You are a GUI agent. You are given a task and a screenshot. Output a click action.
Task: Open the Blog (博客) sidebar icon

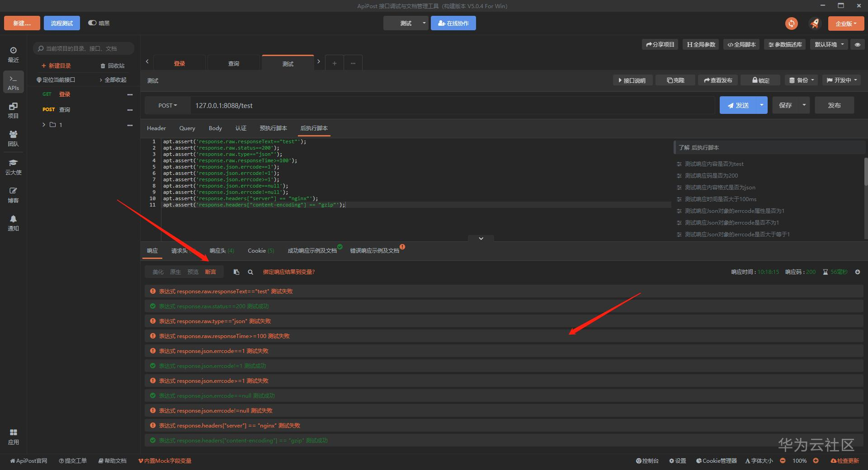coord(13,195)
